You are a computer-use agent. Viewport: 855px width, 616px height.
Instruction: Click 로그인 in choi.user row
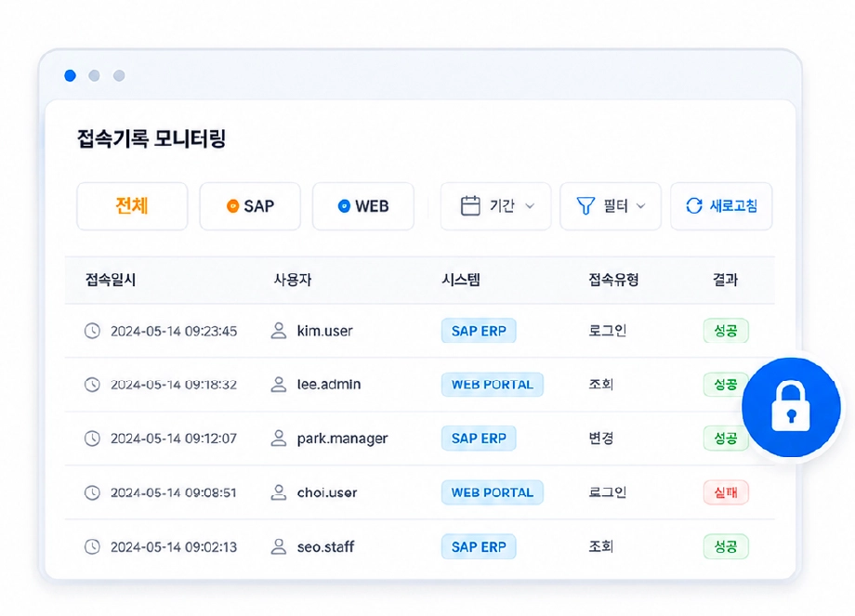tap(608, 492)
